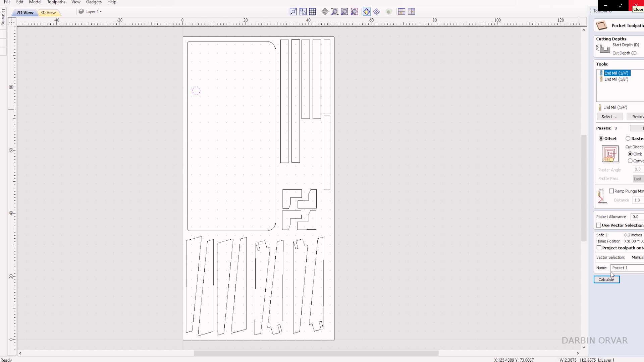Screen dimensions: 644x362
Task: Click the zoom to material icon
Action: 344,12
